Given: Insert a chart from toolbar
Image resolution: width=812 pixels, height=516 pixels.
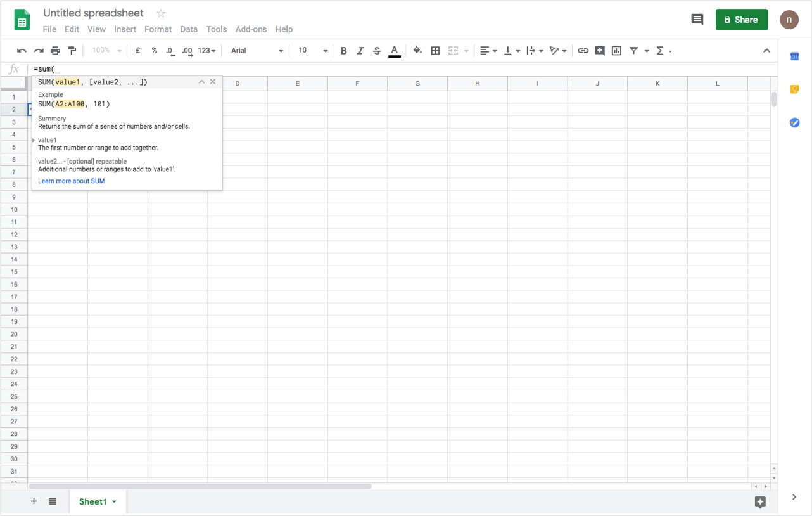Looking at the screenshot, I should [616, 51].
